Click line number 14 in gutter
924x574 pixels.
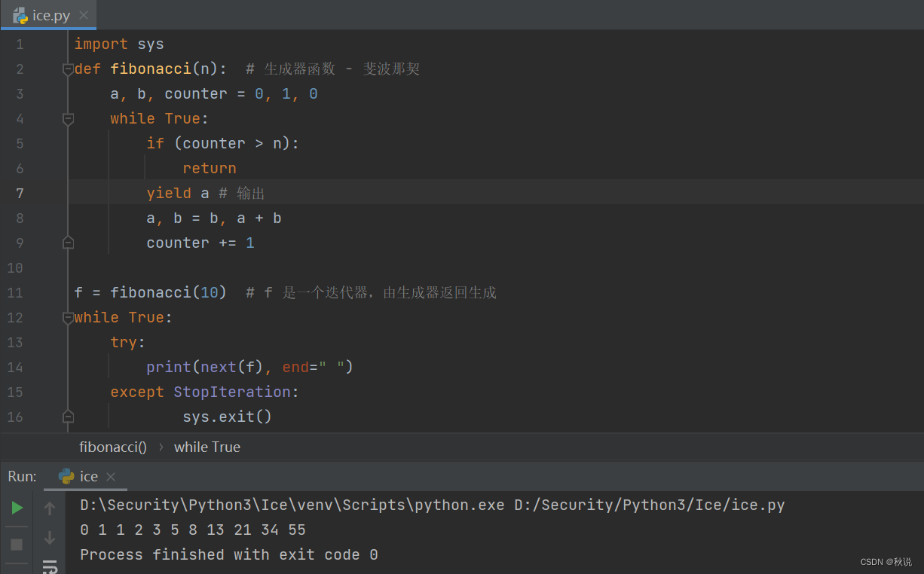point(15,368)
